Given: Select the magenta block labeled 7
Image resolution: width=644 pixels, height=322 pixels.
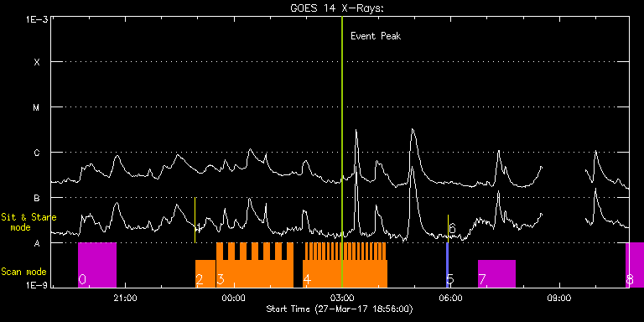Looking at the screenshot, I should 496,273.
